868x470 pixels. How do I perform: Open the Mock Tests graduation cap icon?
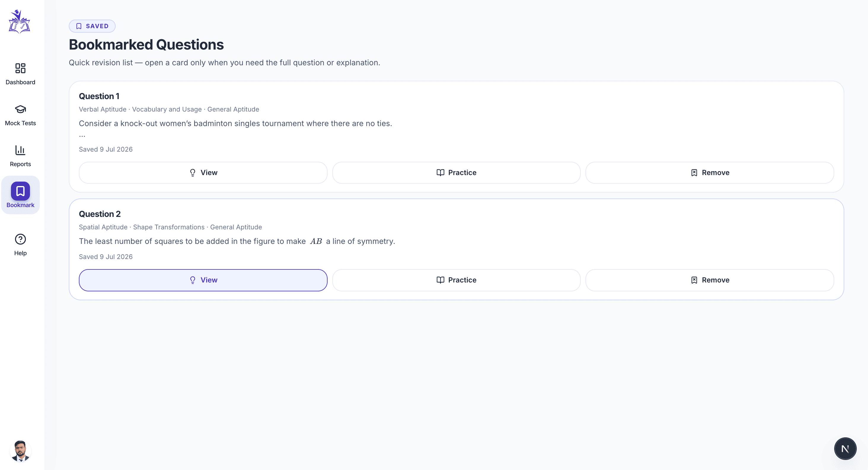pos(20,109)
